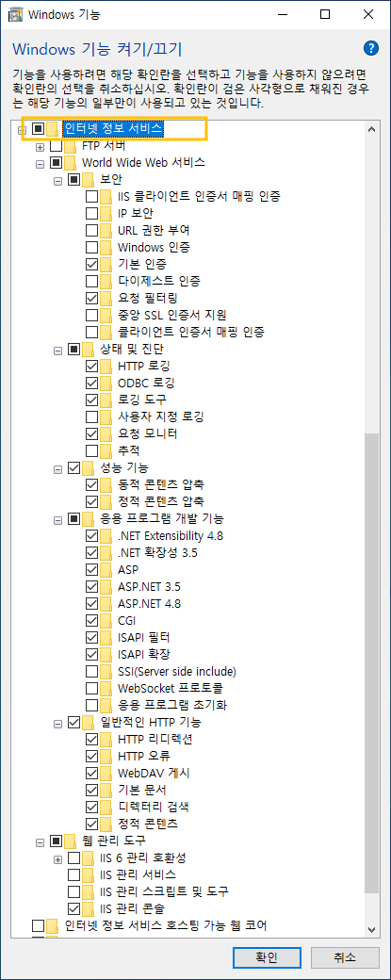Click the folder icon beside 상태 및 진단
The height and width of the screenshot is (980, 391).
pyautogui.click(x=90, y=348)
